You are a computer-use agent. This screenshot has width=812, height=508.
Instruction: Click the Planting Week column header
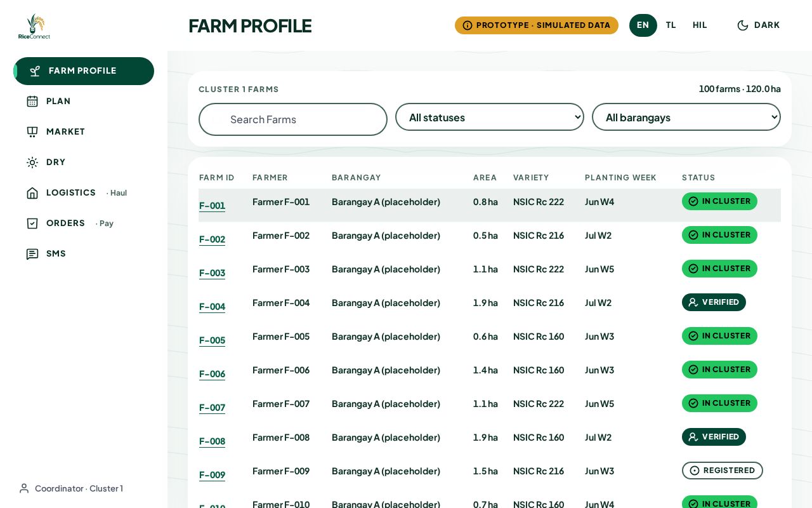tap(620, 178)
